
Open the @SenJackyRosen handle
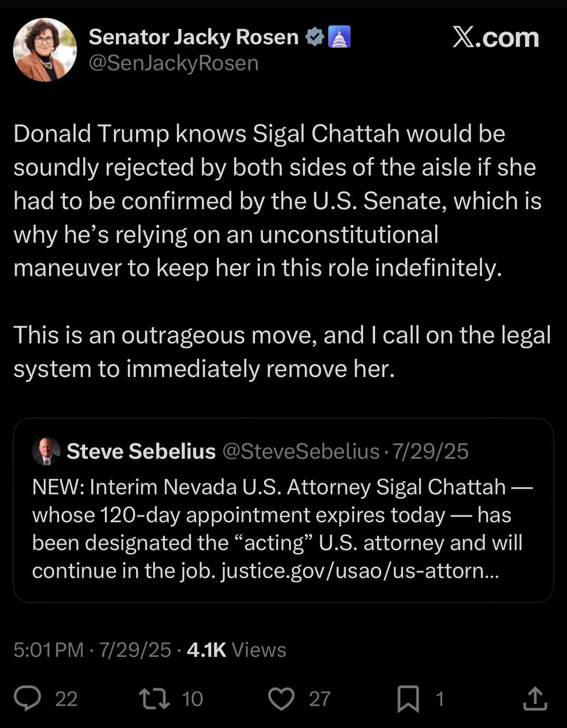coord(174,63)
